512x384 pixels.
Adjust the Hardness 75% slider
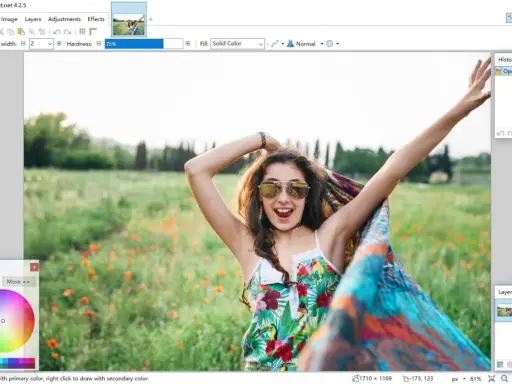pyautogui.click(x=144, y=44)
